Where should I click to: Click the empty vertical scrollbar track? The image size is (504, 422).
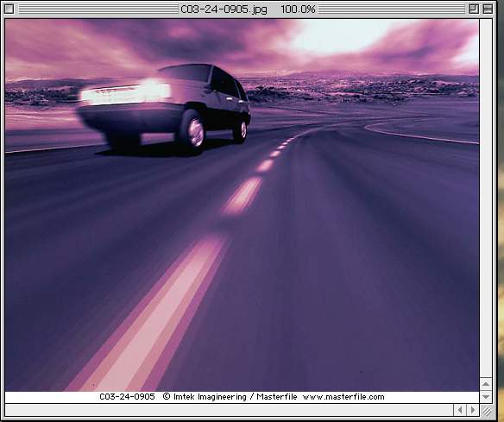tap(486, 198)
